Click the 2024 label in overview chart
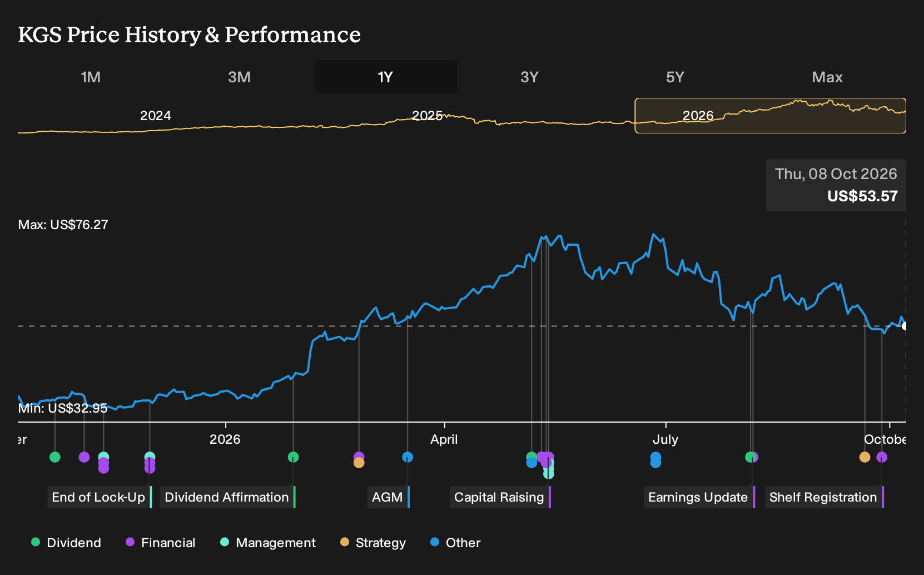Screen dimensions: 924x575 tap(156, 116)
